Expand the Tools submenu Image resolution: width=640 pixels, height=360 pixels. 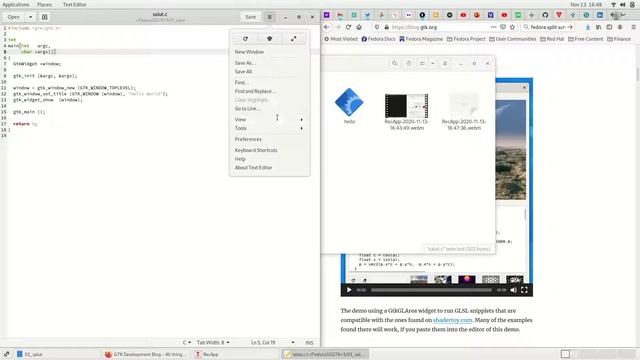click(x=269, y=128)
